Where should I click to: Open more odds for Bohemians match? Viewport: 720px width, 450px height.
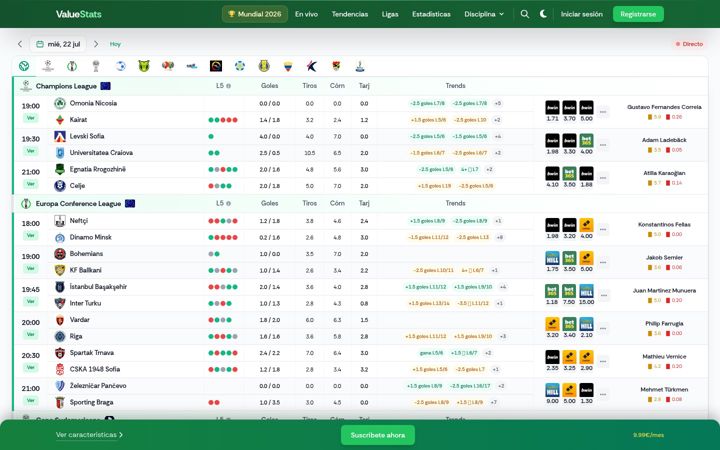point(603,262)
